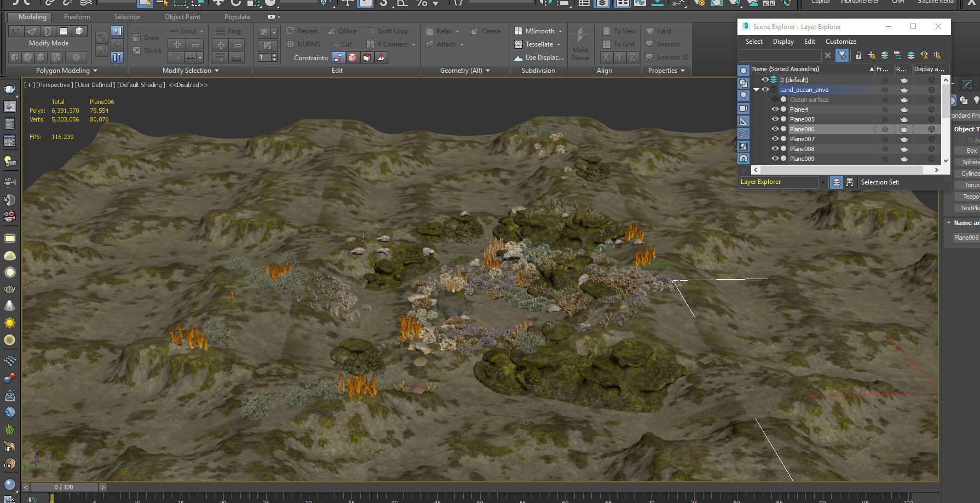Switch to Populate ribbon tab
980x503 pixels.
point(237,17)
